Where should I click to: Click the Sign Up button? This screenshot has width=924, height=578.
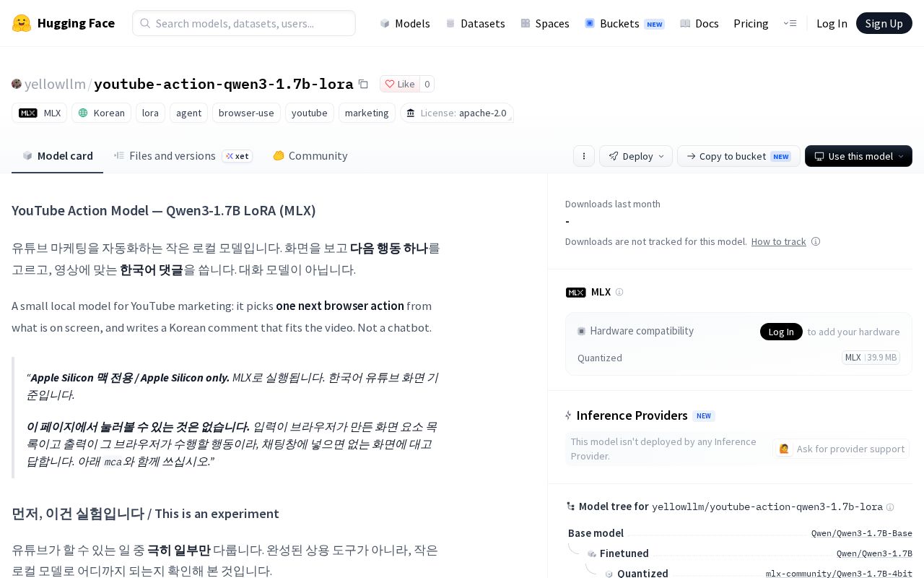pyautogui.click(x=884, y=23)
